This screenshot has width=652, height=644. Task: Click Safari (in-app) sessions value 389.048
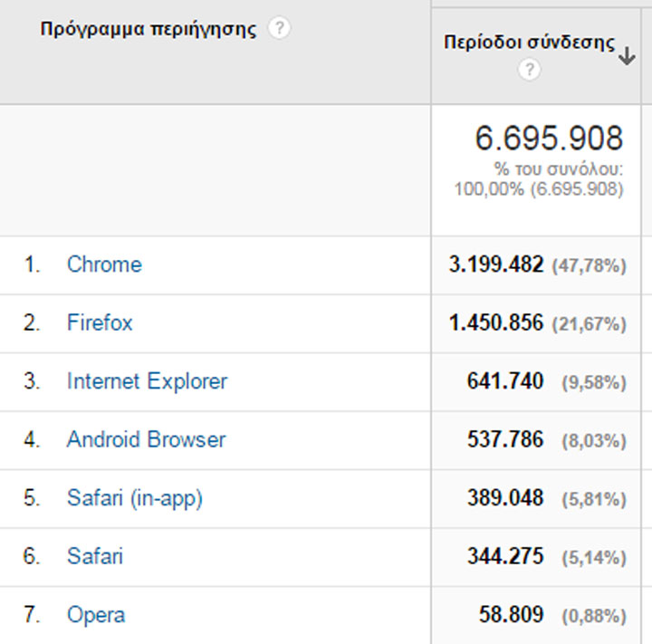tap(505, 498)
